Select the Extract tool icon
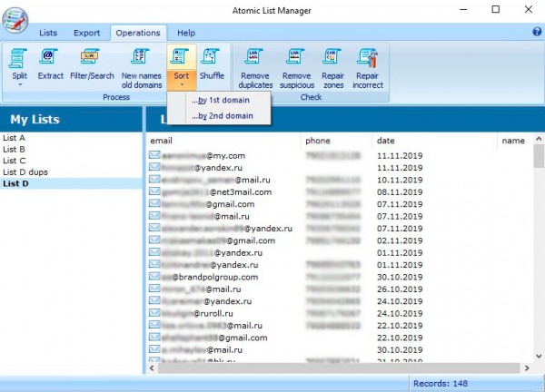 point(48,56)
